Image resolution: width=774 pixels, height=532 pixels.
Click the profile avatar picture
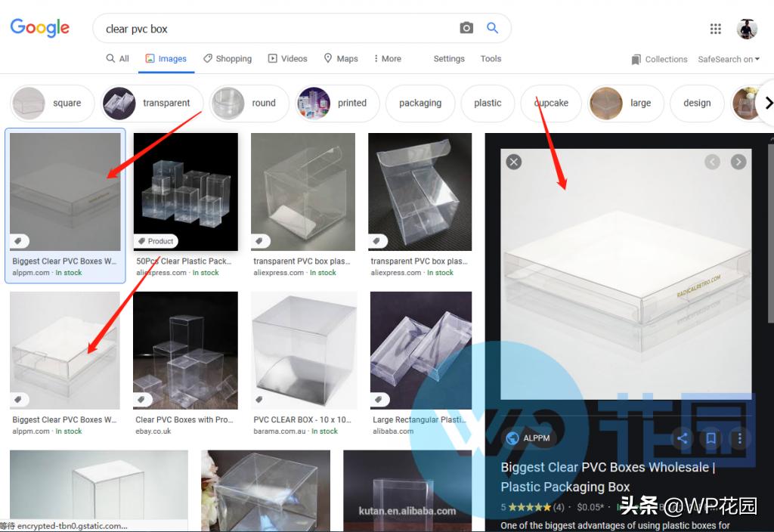[747, 28]
